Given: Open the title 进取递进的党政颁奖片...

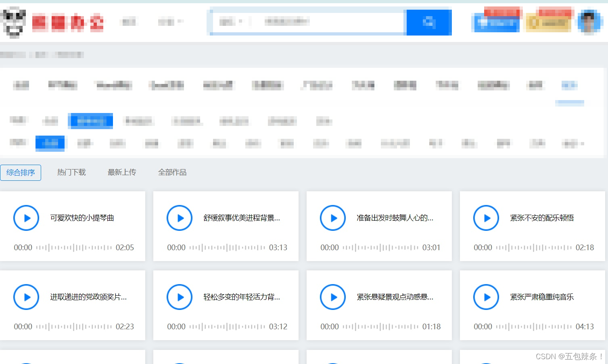Looking at the screenshot, I should (88, 297).
